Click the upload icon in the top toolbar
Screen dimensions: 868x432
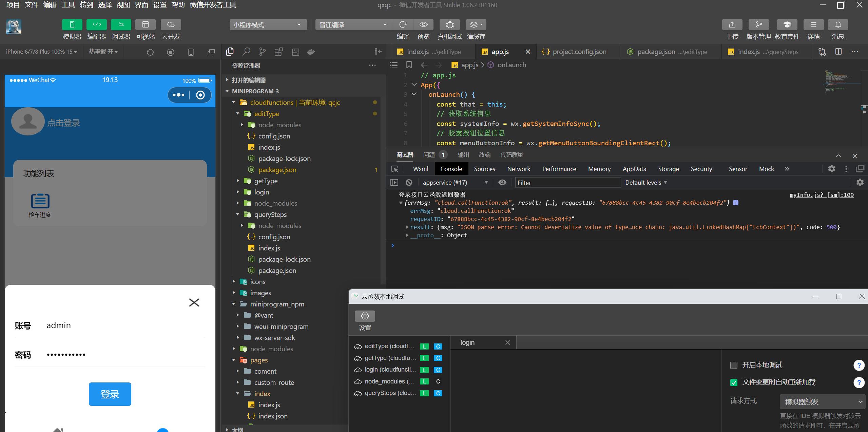pyautogui.click(x=732, y=25)
